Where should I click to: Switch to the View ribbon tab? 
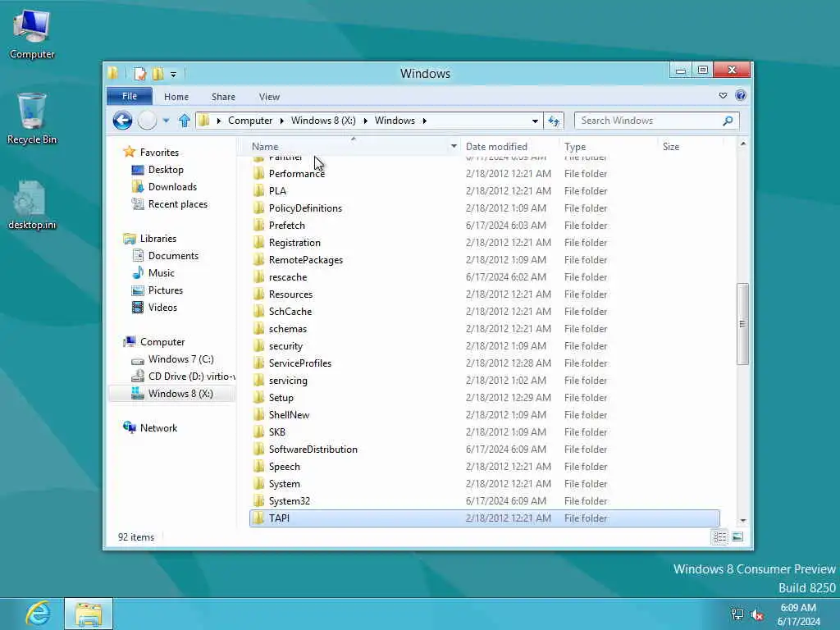[x=269, y=97]
